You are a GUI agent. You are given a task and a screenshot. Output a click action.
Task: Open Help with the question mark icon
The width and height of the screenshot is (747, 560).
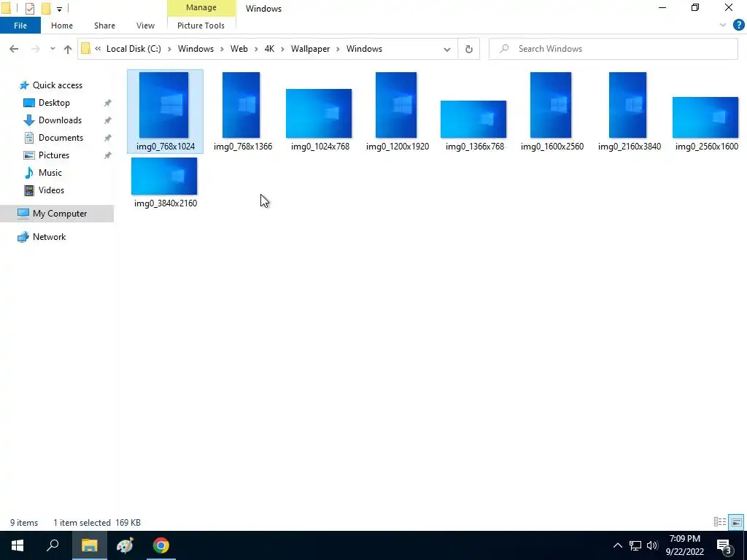[738, 26]
